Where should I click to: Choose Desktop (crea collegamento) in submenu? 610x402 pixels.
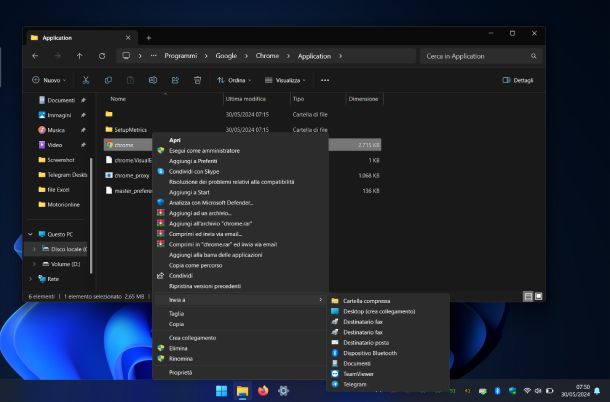click(x=379, y=311)
